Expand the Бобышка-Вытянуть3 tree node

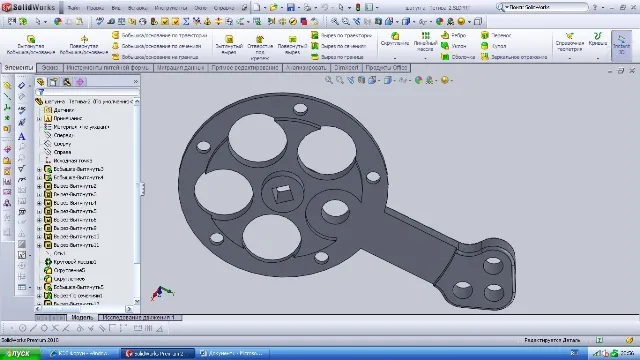(40, 169)
